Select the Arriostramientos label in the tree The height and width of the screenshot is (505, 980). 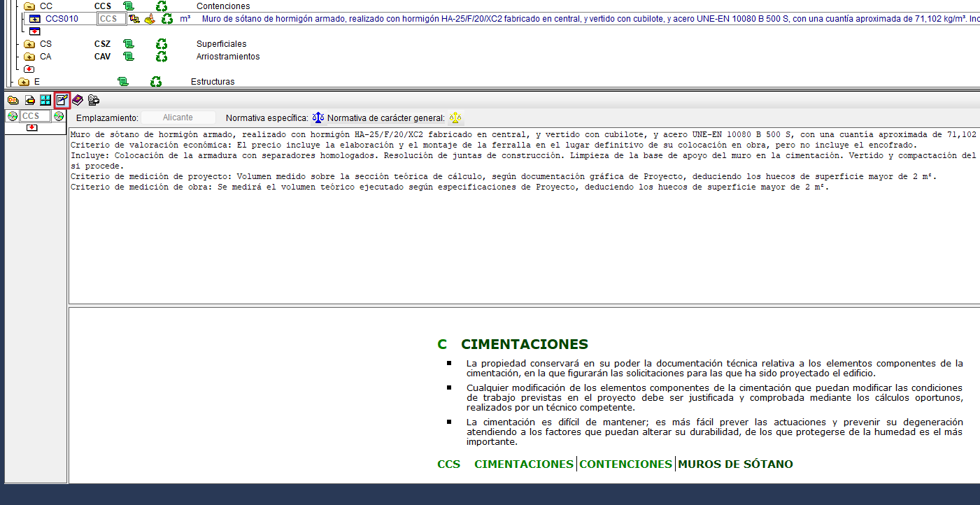[x=228, y=57]
